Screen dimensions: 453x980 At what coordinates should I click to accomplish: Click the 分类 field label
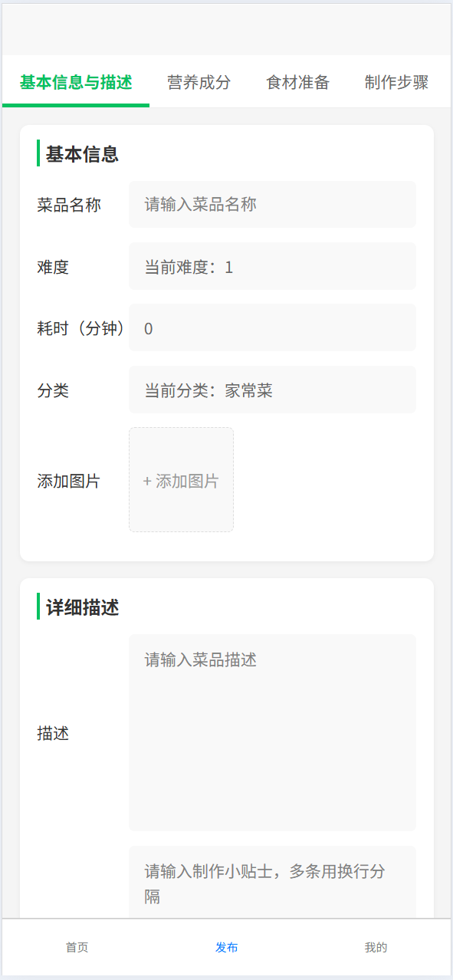click(53, 390)
